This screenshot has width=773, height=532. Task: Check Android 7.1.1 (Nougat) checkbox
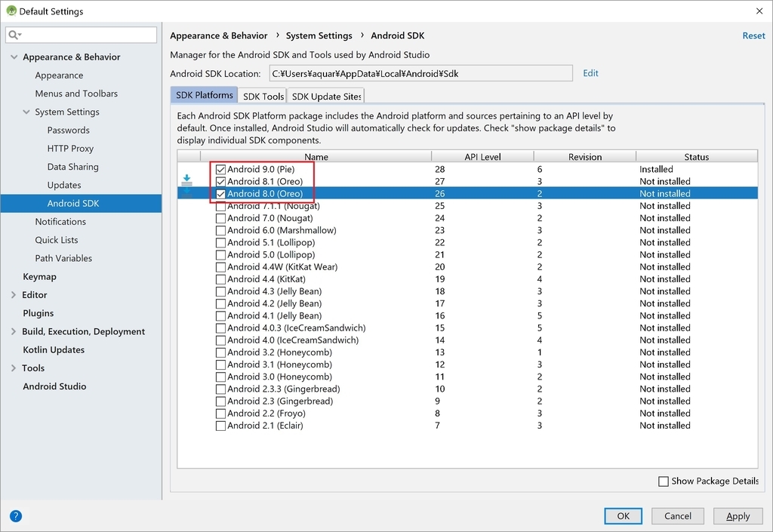point(220,206)
